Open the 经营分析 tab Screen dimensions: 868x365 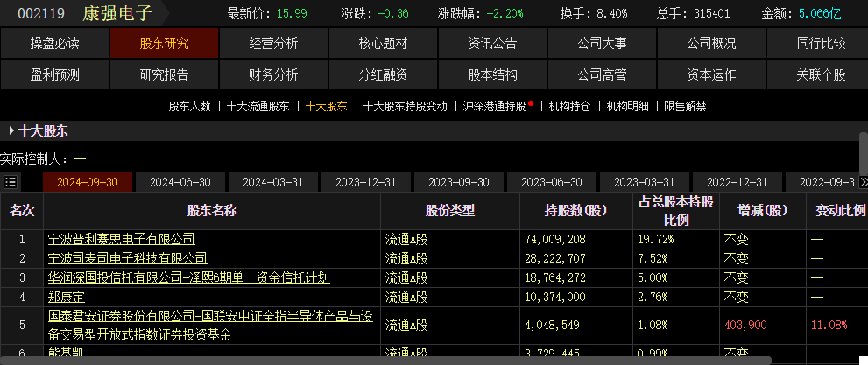point(273,43)
